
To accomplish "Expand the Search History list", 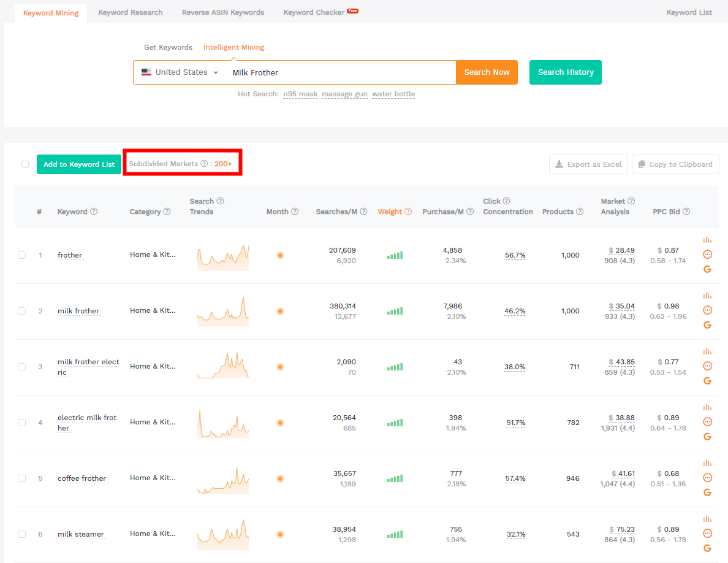I will (565, 72).
